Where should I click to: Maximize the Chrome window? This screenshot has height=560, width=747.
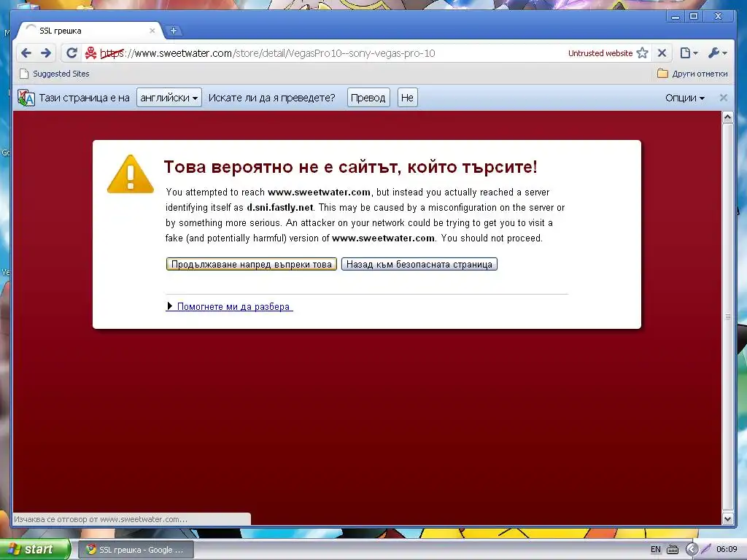tap(694, 16)
